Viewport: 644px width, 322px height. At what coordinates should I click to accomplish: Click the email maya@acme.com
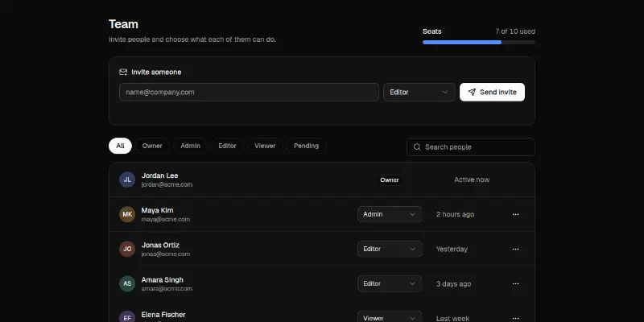[x=166, y=219]
